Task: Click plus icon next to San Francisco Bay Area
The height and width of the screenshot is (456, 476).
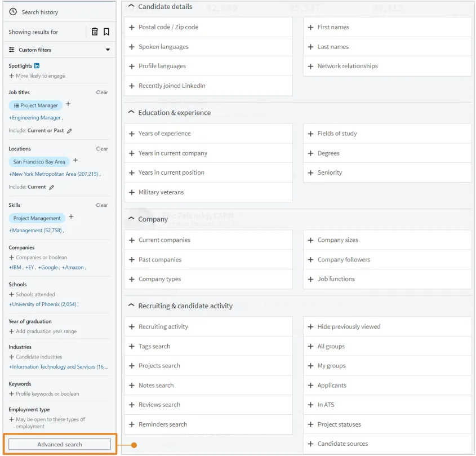Action: coord(75,161)
